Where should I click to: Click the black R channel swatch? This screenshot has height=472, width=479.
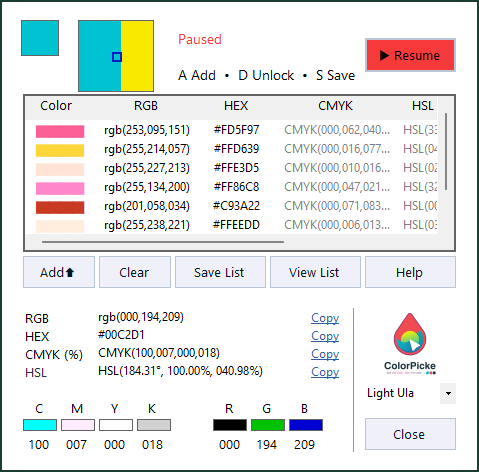230,425
